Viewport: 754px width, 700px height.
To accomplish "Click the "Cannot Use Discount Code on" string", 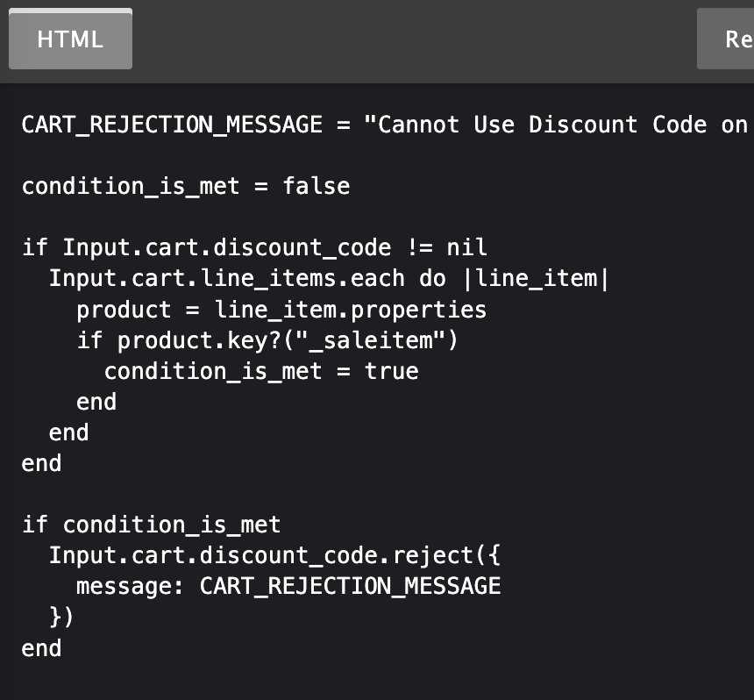I will point(561,125).
